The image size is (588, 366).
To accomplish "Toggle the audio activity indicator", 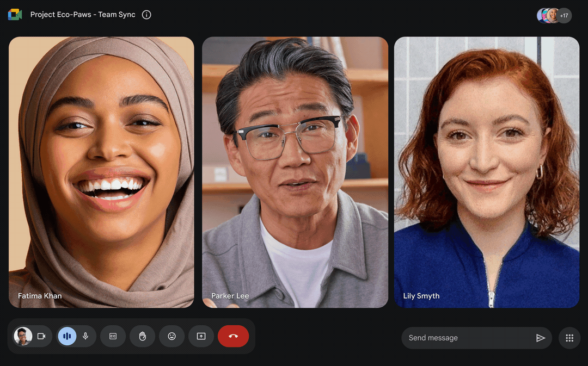I will (x=66, y=336).
